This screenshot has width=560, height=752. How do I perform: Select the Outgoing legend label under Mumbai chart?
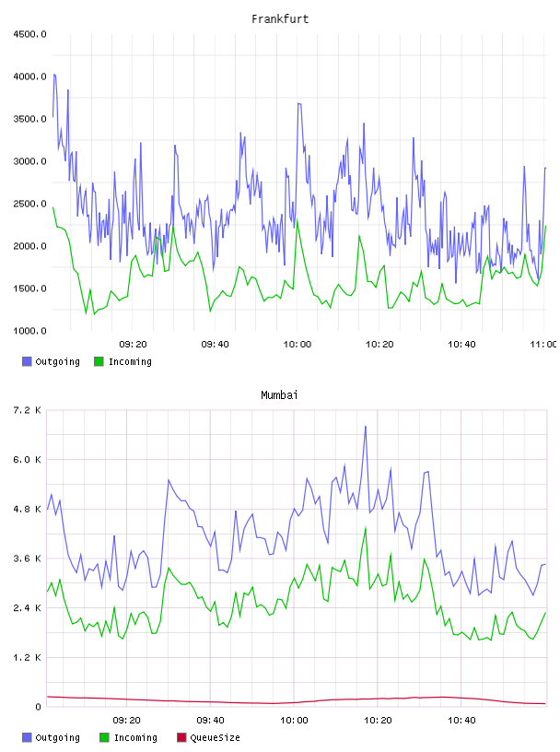tap(57, 737)
